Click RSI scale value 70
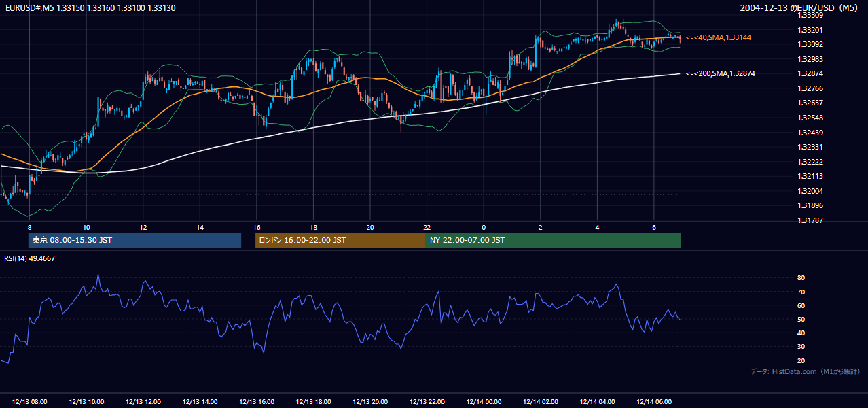868x408 pixels. point(801,292)
